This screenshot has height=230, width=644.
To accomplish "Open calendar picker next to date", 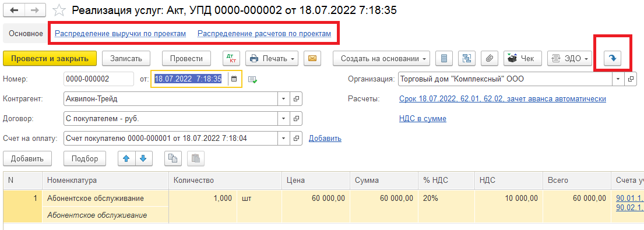I will [234, 79].
